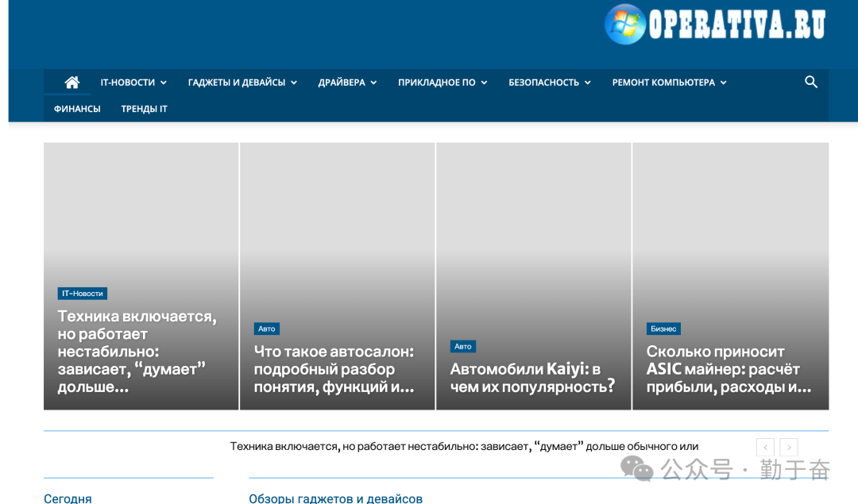Open the IT-Новости menu item

[x=127, y=83]
